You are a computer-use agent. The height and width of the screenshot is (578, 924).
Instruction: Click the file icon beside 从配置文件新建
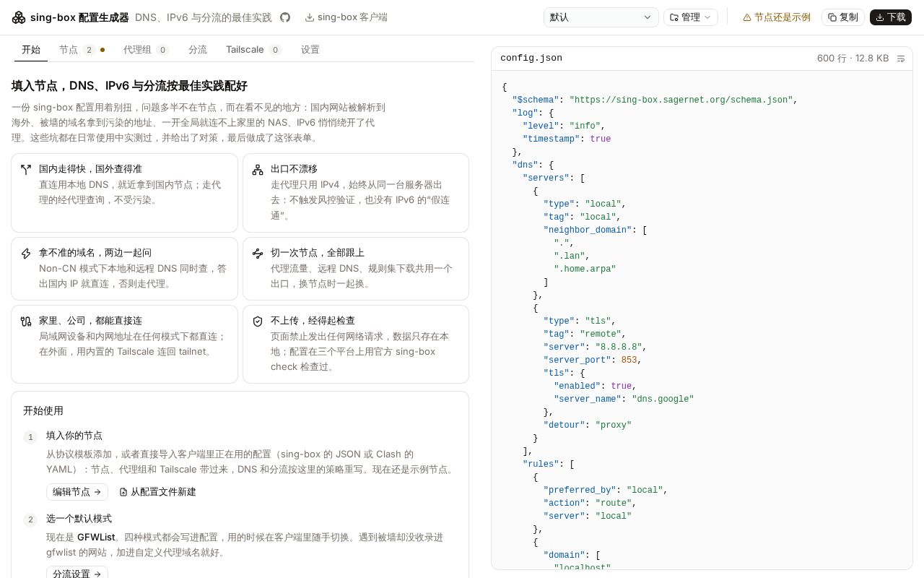[123, 492]
